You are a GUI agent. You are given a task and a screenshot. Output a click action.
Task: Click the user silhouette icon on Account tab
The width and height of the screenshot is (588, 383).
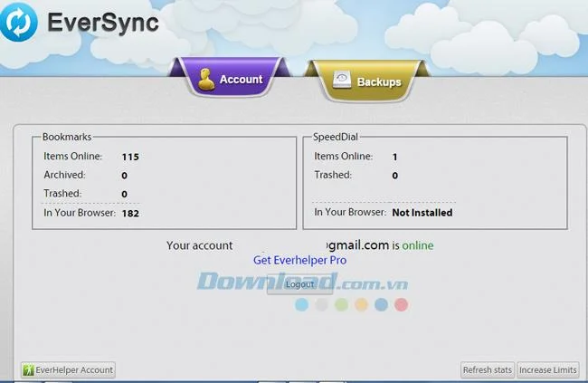206,80
